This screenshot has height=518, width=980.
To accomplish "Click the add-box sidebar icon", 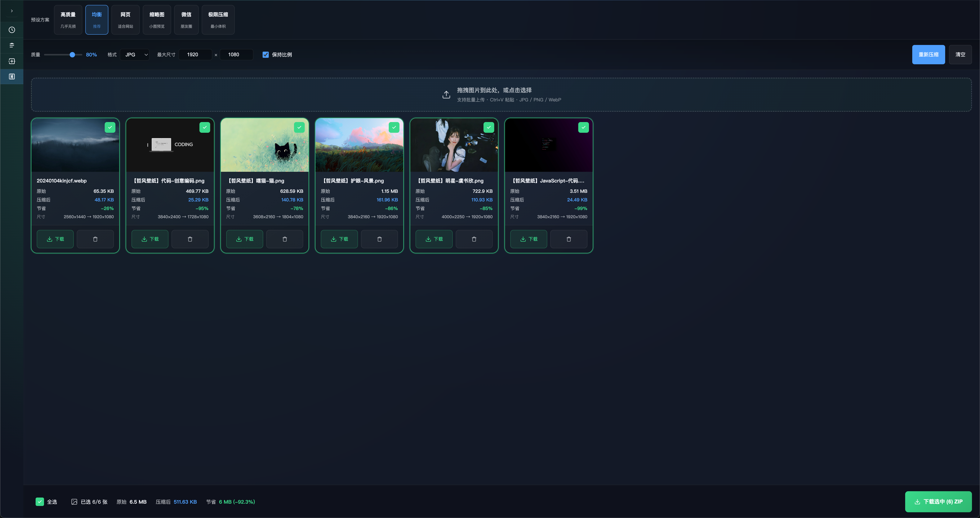I will tap(12, 61).
